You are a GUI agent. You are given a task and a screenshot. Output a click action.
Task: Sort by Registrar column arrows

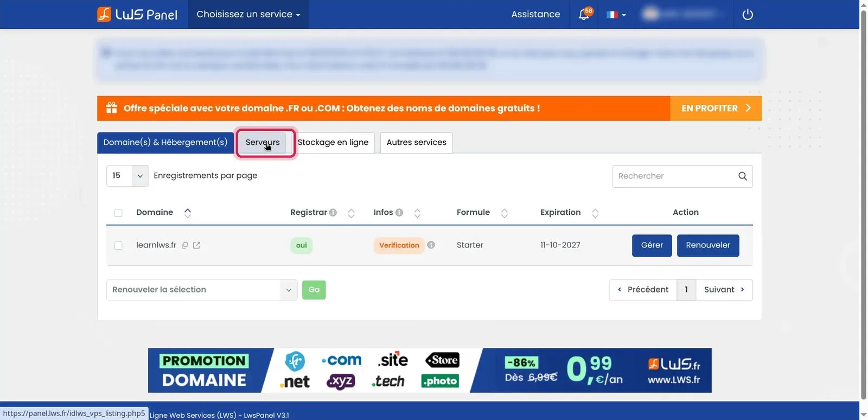(351, 213)
